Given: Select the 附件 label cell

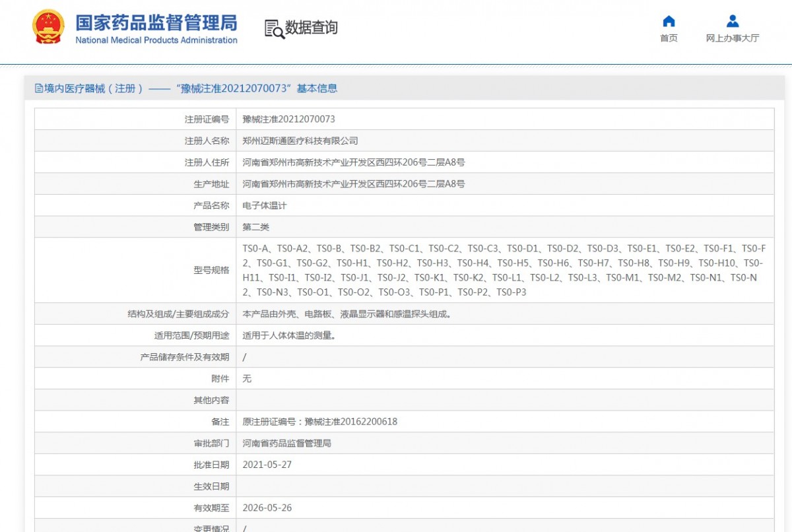Looking at the screenshot, I should coord(135,379).
